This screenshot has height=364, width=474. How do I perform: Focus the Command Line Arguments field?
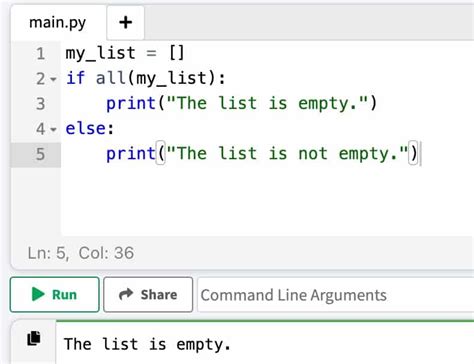pos(336,295)
